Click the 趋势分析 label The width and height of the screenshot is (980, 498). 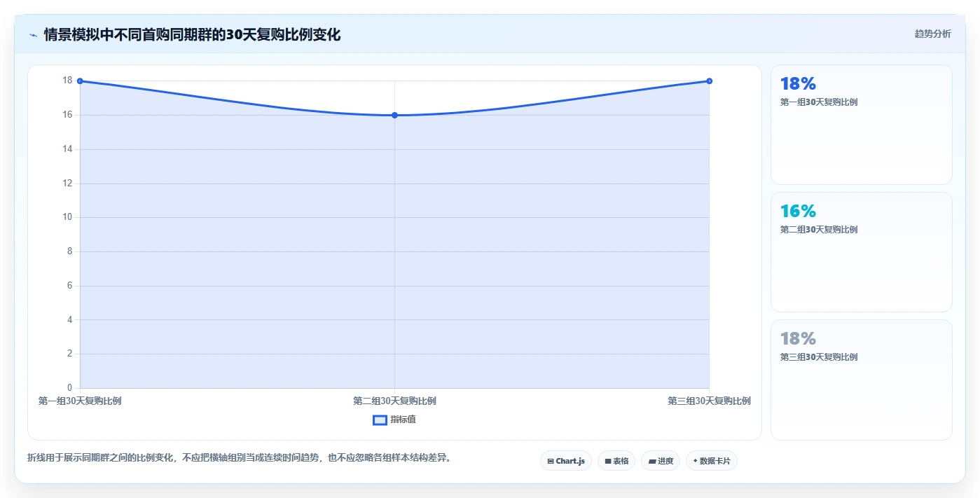(932, 34)
